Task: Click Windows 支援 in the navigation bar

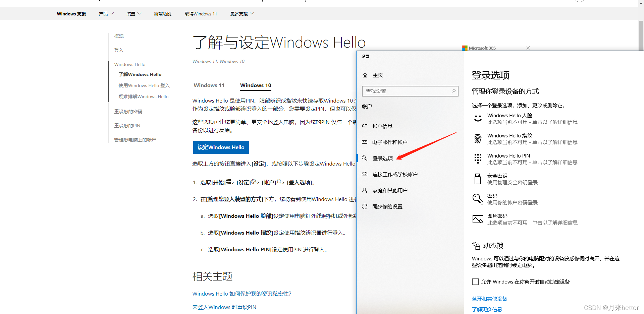Action: pyautogui.click(x=71, y=14)
